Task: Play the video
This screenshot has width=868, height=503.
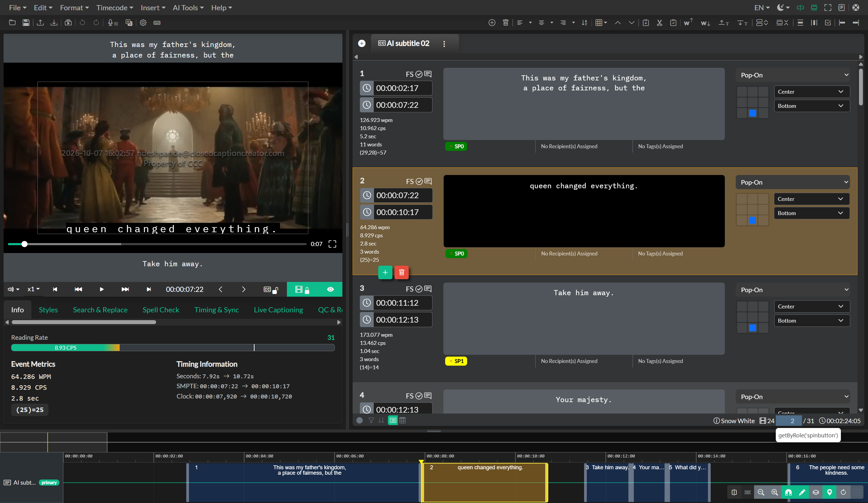Action: 102,289
